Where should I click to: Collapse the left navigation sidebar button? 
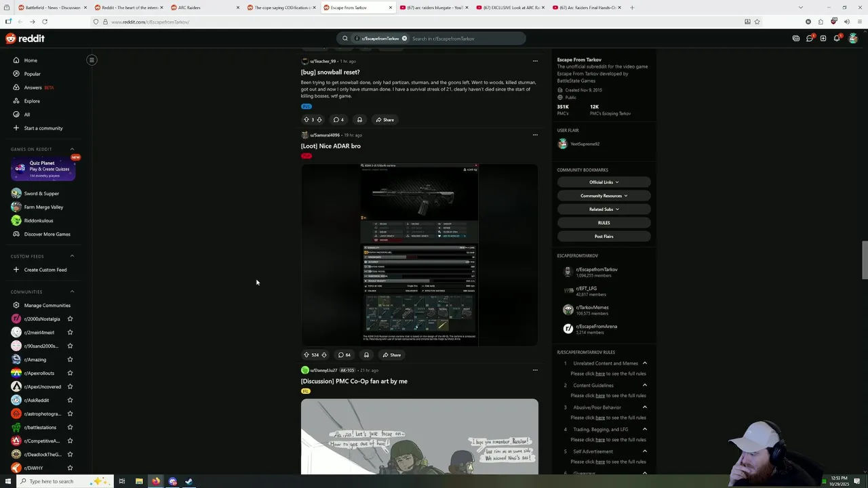(92, 60)
